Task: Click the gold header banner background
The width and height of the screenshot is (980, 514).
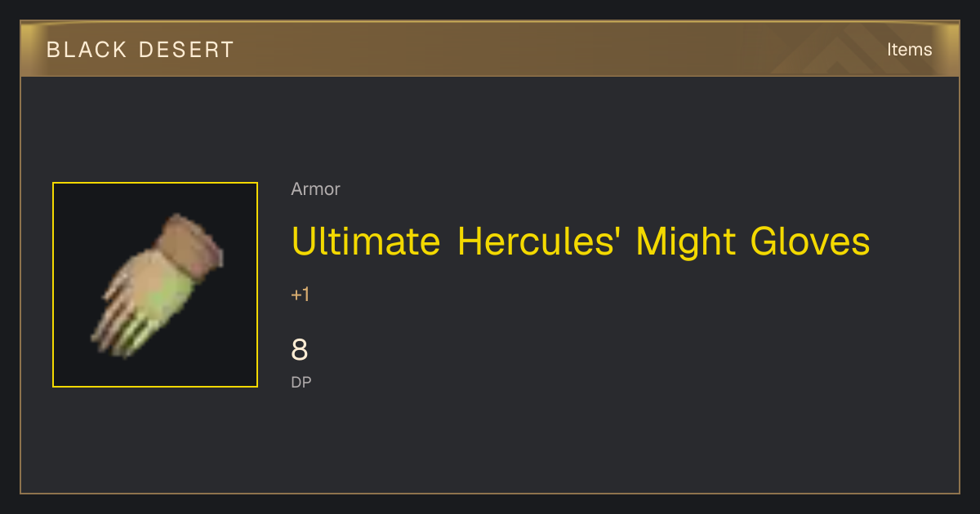Action: click(x=490, y=50)
